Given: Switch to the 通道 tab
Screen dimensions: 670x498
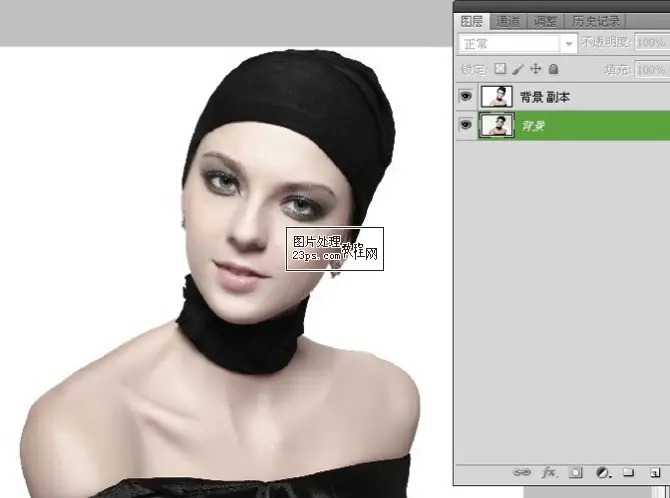Looking at the screenshot, I should (x=507, y=20).
